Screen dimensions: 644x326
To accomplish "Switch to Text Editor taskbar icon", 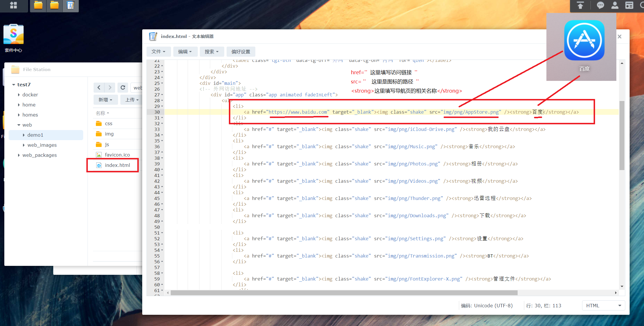I will tap(71, 5).
